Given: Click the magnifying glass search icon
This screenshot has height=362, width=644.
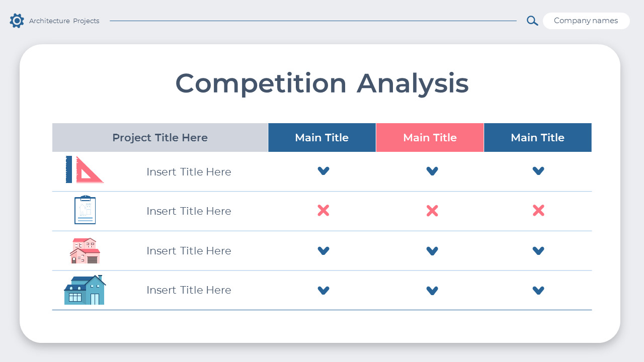Looking at the screenshot, I should click(532, 21).
